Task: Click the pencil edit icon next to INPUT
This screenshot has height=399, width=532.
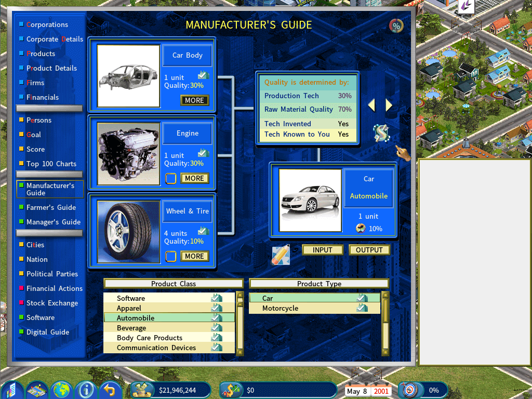Action: tap(281, 255)
